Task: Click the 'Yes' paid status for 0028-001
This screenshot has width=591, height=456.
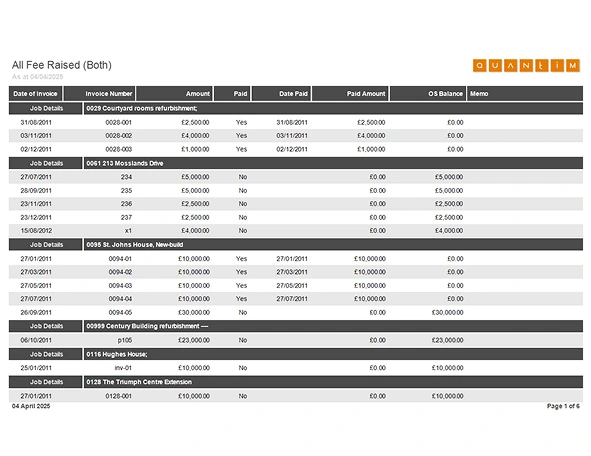Action: [241, 122]
